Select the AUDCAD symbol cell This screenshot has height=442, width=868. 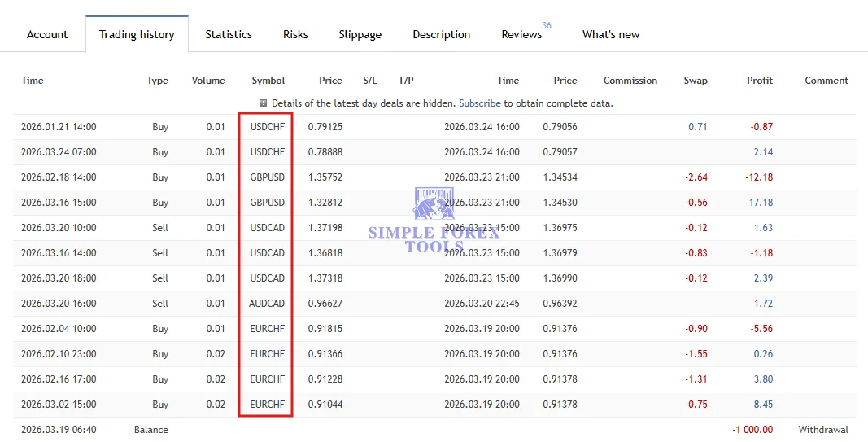click(268, 304)
